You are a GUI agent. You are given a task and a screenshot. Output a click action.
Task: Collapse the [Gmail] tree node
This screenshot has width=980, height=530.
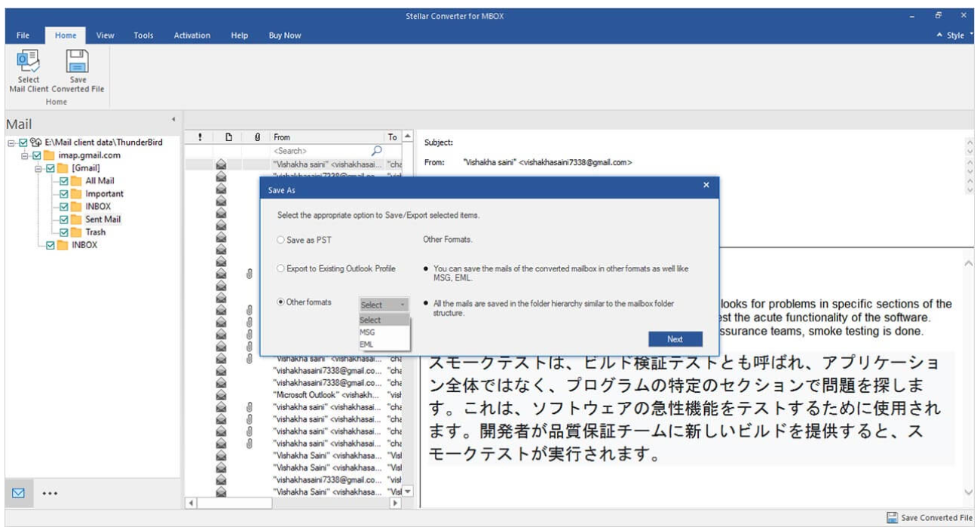click(38, 168)
